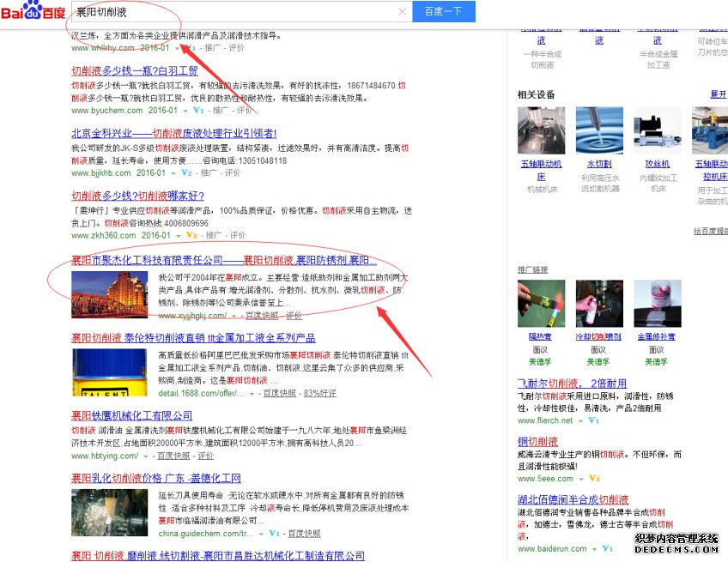Click the blue TALENT barrel image
The width and height of the screenshot is (728, 562).
coord(110,372)
